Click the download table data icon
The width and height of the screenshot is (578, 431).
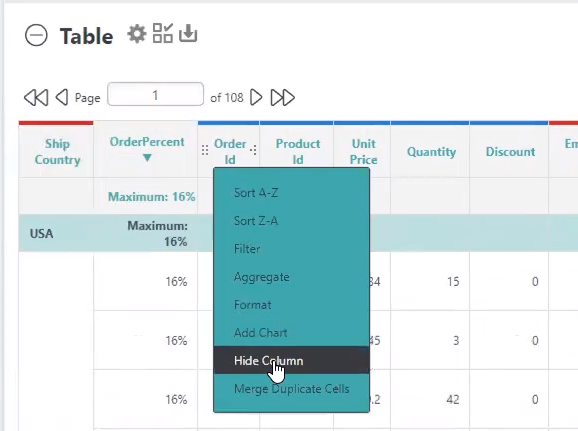[188, 33]
